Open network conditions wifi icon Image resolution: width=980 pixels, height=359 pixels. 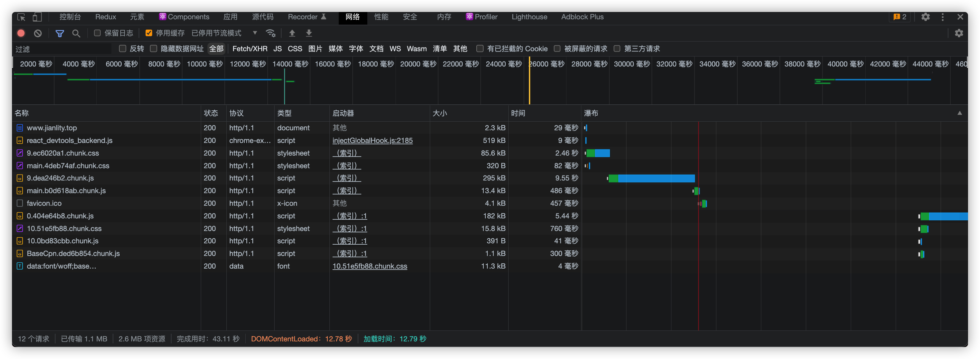tap(271, 33)
